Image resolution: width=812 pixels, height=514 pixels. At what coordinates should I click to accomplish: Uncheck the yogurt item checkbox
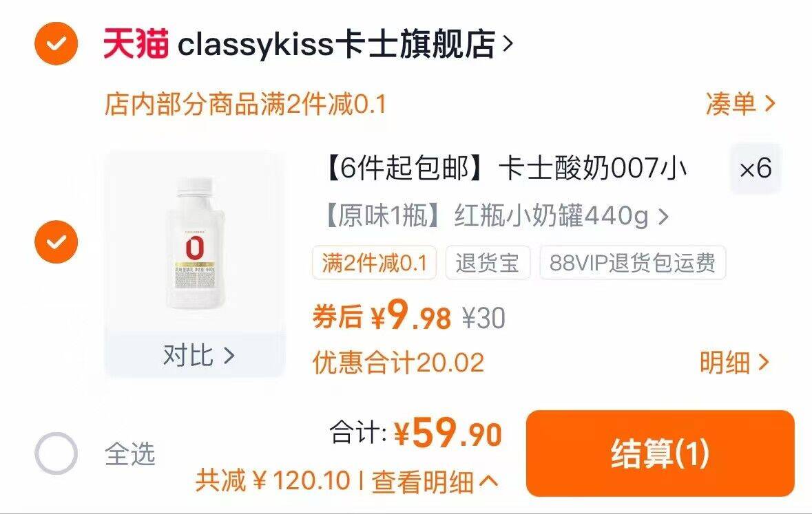56,242
